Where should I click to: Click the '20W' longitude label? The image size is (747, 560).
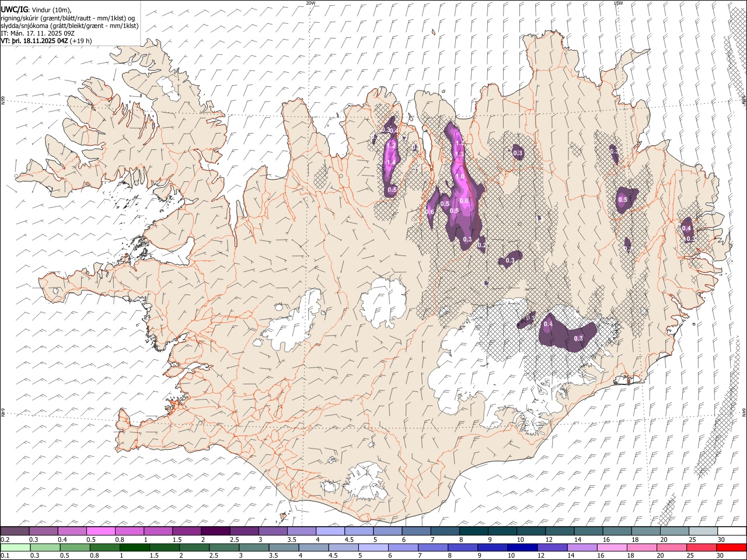[x=310, y=3]
